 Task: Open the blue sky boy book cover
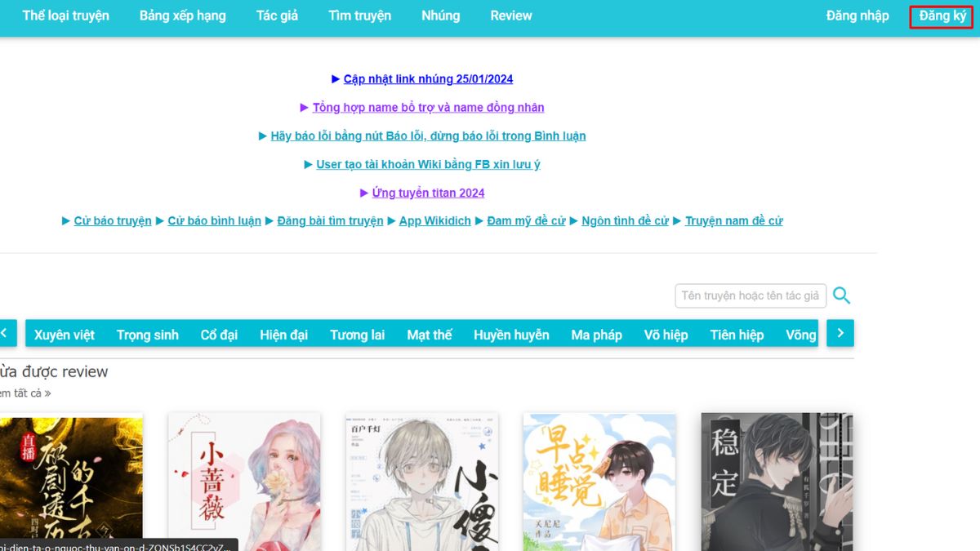pos(599,480)
